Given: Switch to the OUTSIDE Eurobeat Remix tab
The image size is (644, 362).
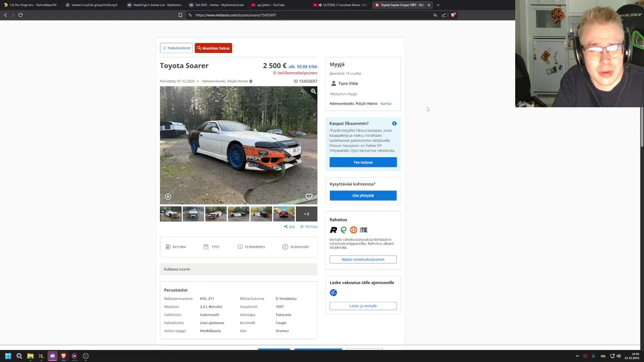Looking at the screenshot, I should pyautogui.click(x=340, y=5).
